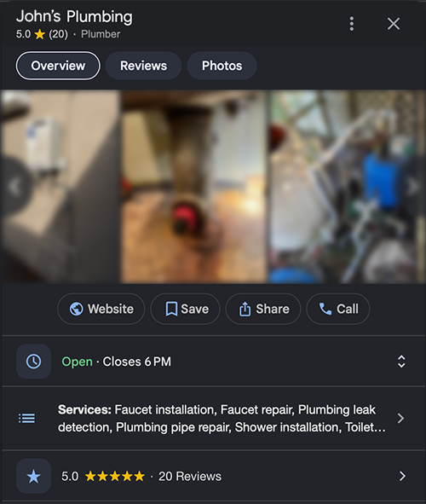Open the middle photo of the floor

point(194,187)
